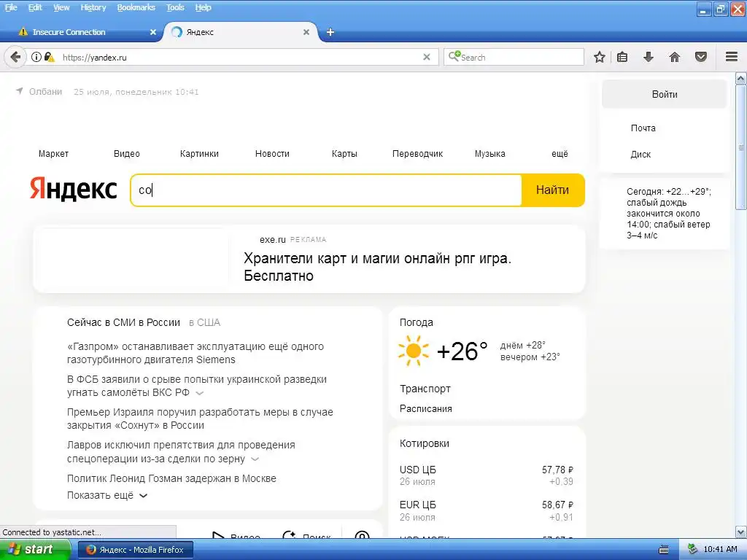This screenshot has height=560, width=747.
Task: Open the Tools menu
Action: (175, 7)
